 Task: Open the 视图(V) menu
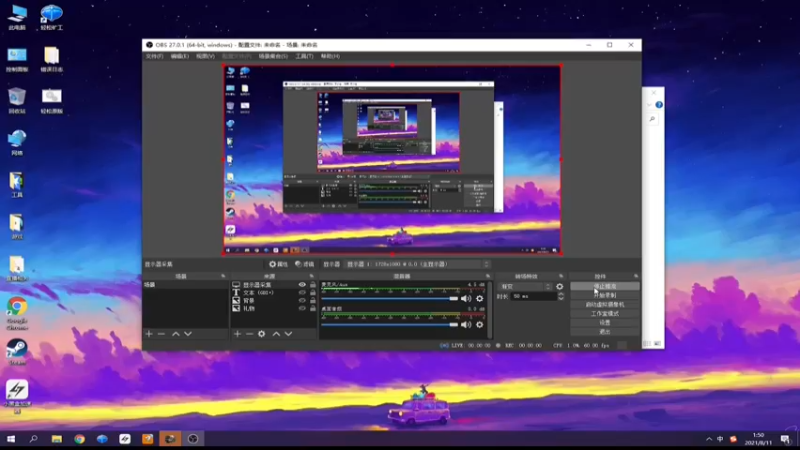click(206, 56)
